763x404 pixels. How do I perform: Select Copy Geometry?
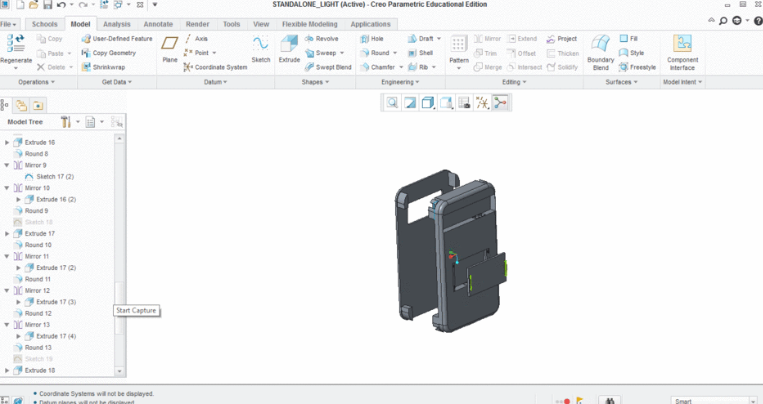[x=109, y=53]
